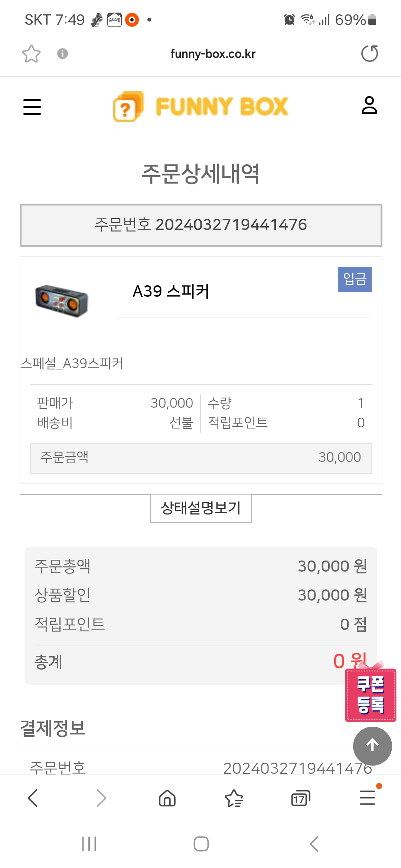Tap the Funny Box logo
The width and height of the screenshot is (401, 868).
click(201, 106)
